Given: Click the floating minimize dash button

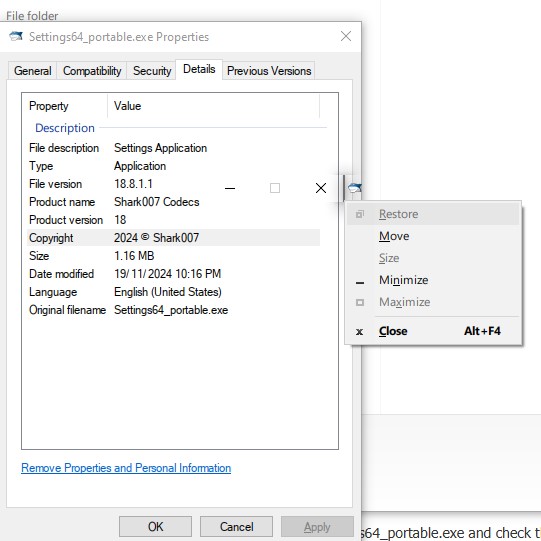Looking at the screenshot, I should (x=230, y=188).
